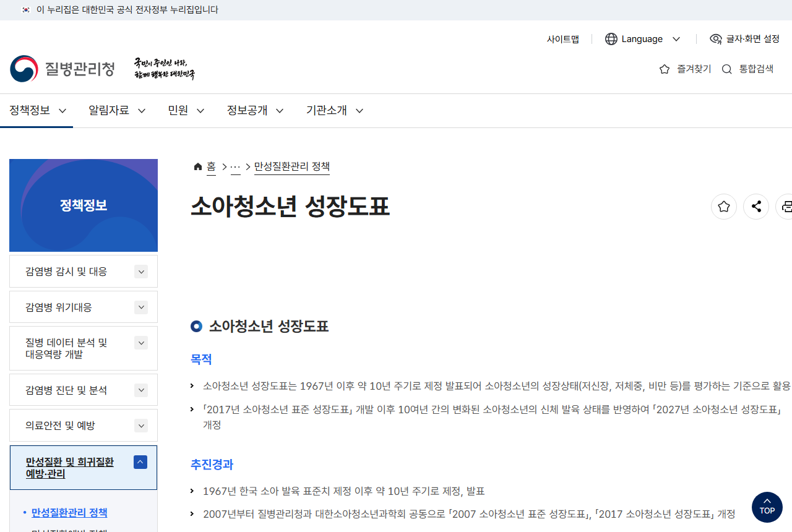
Task: Click the 1967년 한국 소아 발육 표준치 line
Action: pos(343,491)
